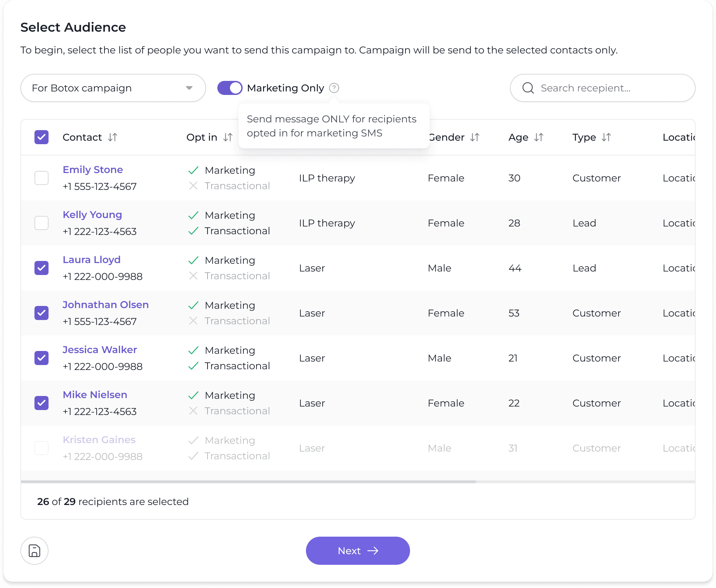This screenshot has height=588, width=716.
Task: Check the Emily Stone row checkbox
Action: click(41, 178)
